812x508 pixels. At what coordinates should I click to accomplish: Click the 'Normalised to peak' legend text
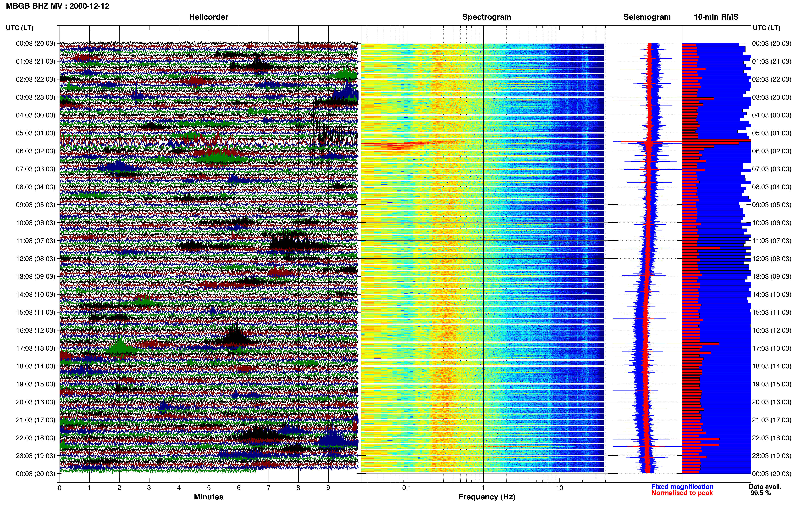point(682,493)
